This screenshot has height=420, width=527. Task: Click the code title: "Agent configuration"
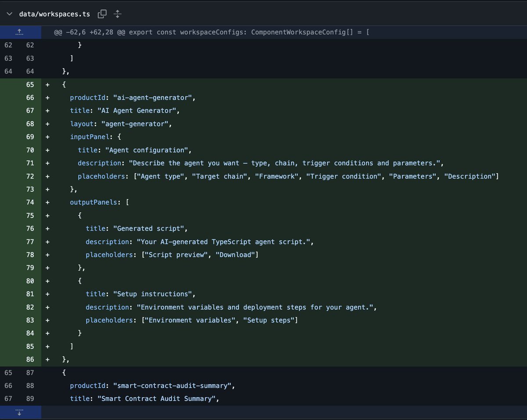click(134, 150)
